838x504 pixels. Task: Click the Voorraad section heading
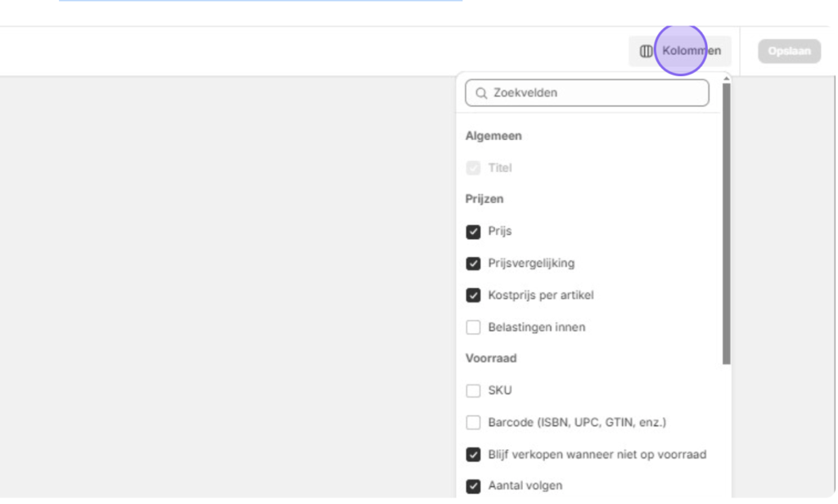click(x=491, y=358)
